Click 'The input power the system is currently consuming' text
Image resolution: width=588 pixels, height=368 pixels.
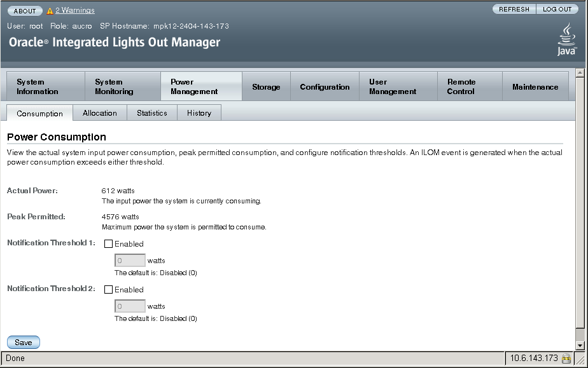tap(181, 201)
